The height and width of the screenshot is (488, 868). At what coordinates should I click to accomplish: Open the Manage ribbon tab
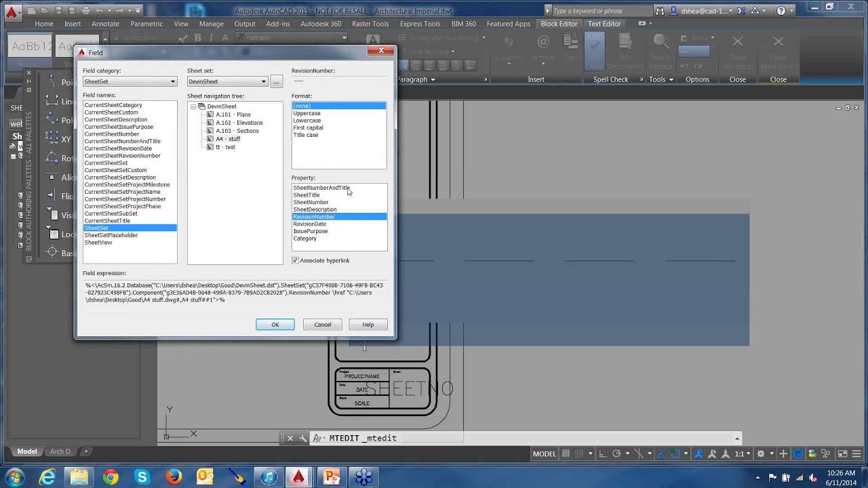coord(211,24)
